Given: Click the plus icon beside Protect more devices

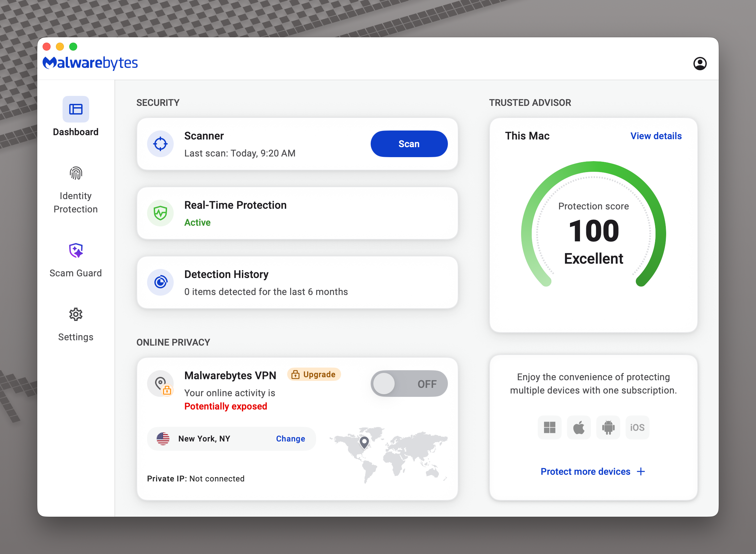Looking at the screenshot, I should (641, 471).
